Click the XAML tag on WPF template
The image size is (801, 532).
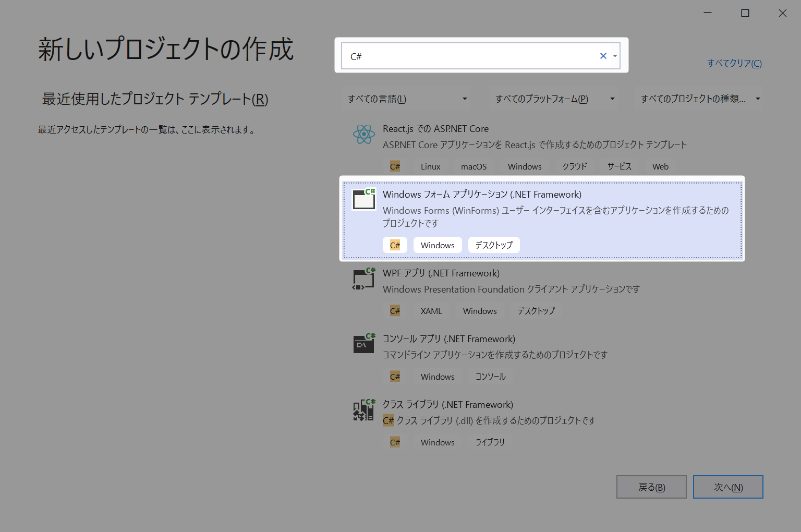point(431,311)
